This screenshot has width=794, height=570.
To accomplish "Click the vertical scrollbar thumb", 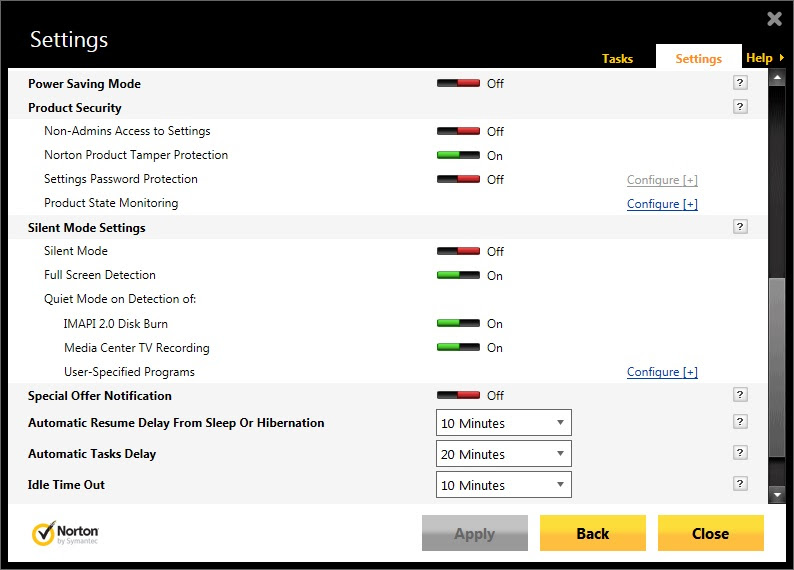I will point(777,368).
